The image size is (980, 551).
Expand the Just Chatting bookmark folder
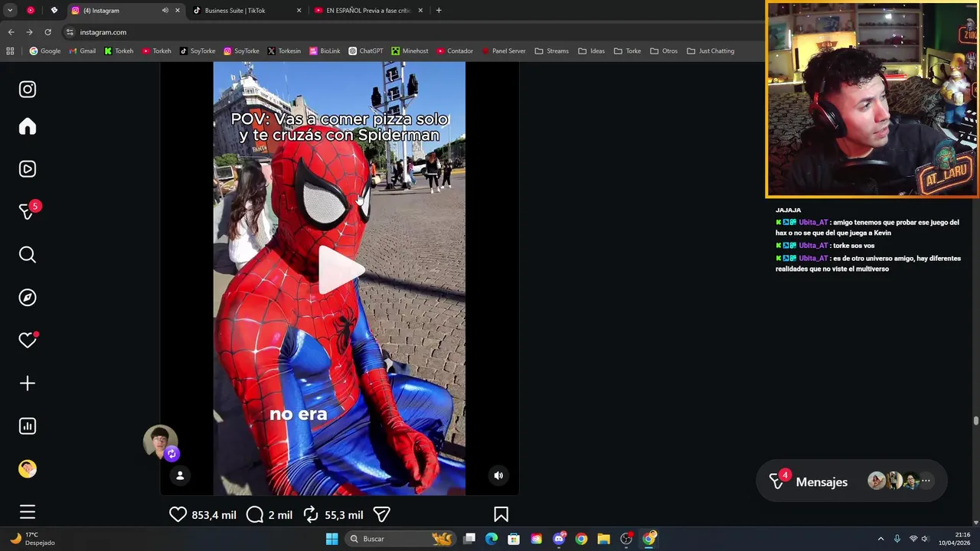(710, 51)
